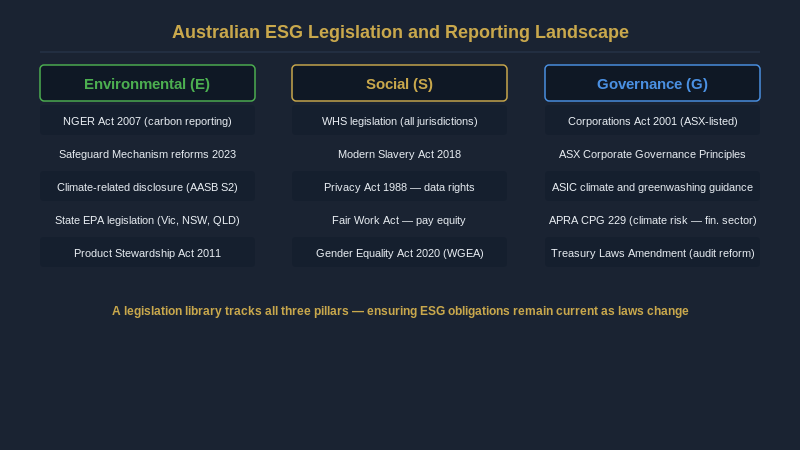Viewport: 800px width, 450px height.
Task: Click State EPA legislation (Vic, NSW, QLD)
Action: click(x=147, y=220)
